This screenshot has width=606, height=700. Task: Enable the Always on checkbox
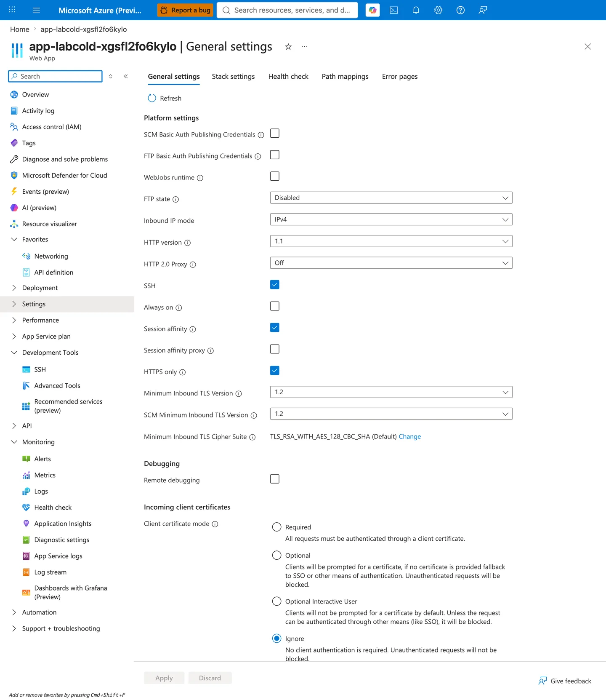[275, 306]
